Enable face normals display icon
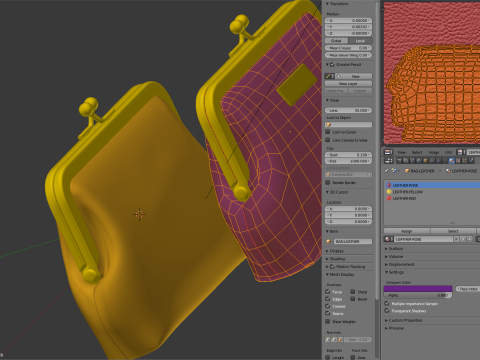This screenshot has height=360, width=480. coord(340,339)
